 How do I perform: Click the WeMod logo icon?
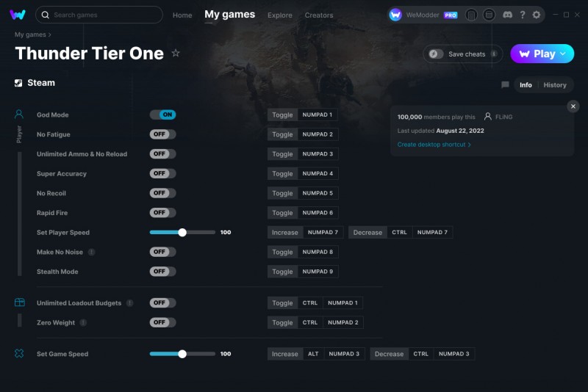17,15
